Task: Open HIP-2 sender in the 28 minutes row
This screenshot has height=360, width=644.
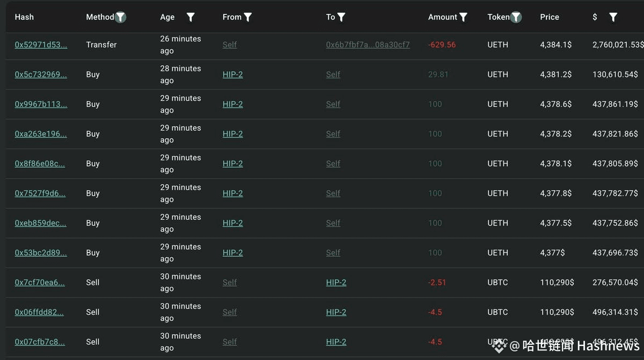Action: click(232, 74)
